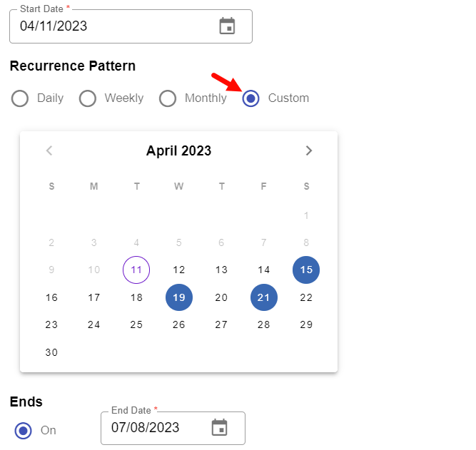Select the Custom recurrence radio button
The image size is (476, 450).
[250, 98]
